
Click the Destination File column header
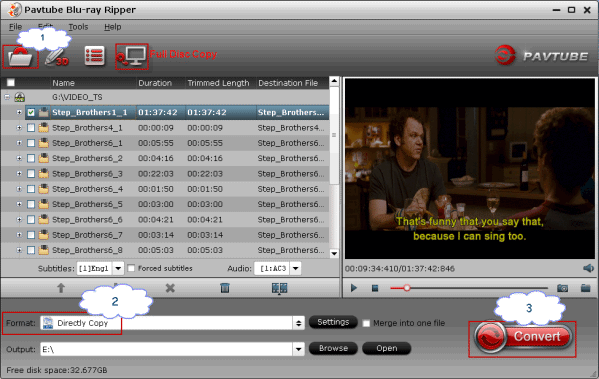pos(292,83)
